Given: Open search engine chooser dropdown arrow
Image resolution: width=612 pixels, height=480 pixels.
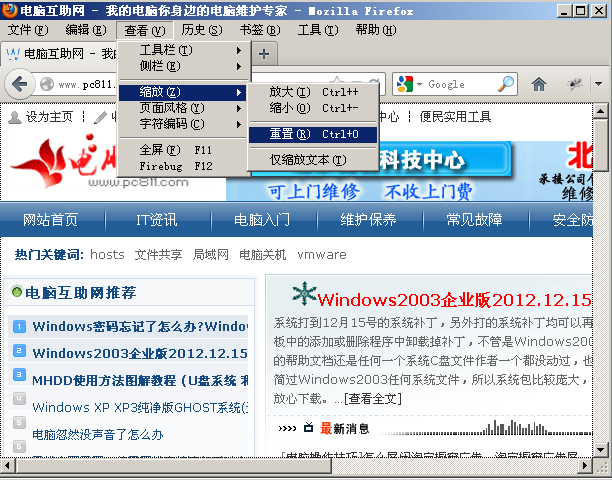Looking at the screenshot, I should coord(419,84).
